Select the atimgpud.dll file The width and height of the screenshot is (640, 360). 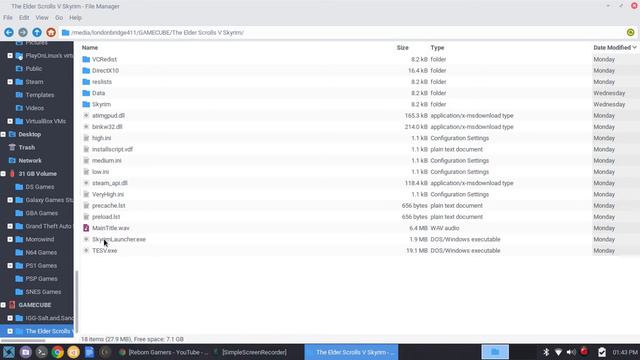click(108, 116)
